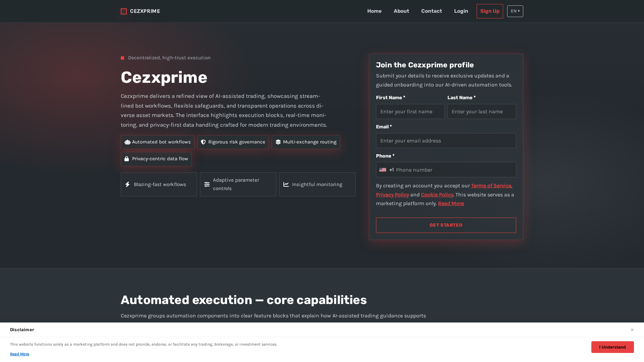Open the Terms of Service link

click(491, 186)
